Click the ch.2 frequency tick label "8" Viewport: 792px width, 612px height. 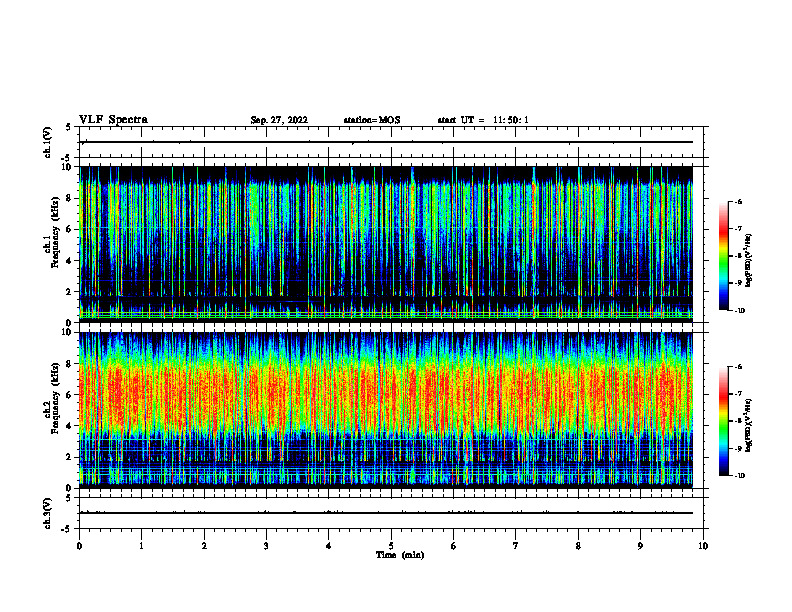tap(70, 364)
